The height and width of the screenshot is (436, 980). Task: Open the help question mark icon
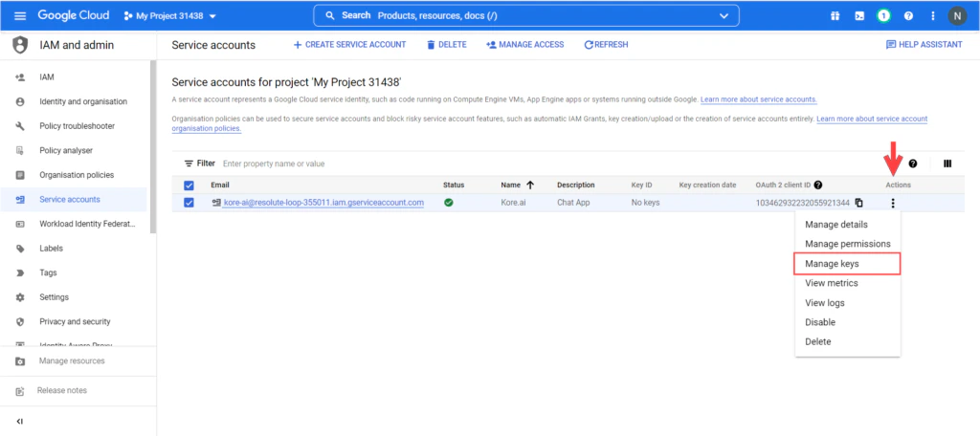[908, 16]
